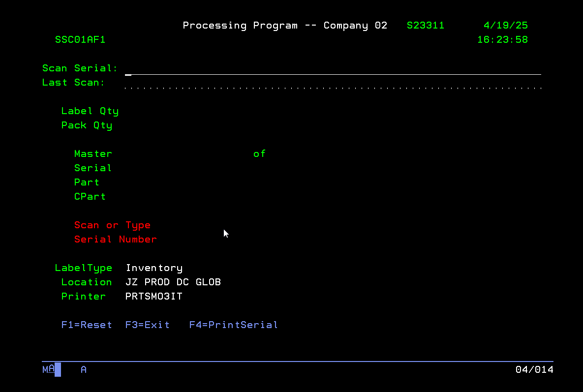Image resolution: width=583 pixels, height=392 pixels.
Task: Select F3=Exit to leave the program
Action: click(x=147, y=325)
